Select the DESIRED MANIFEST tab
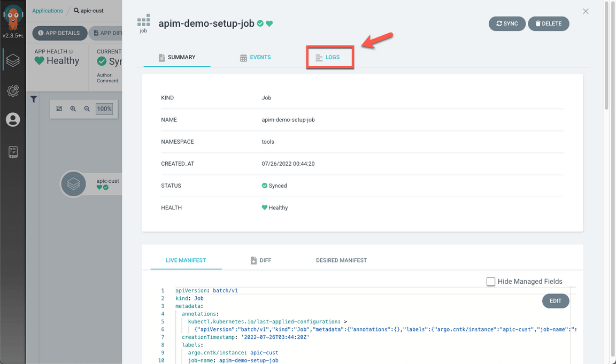This screenshot has height=364, width=616. (341, 260)
